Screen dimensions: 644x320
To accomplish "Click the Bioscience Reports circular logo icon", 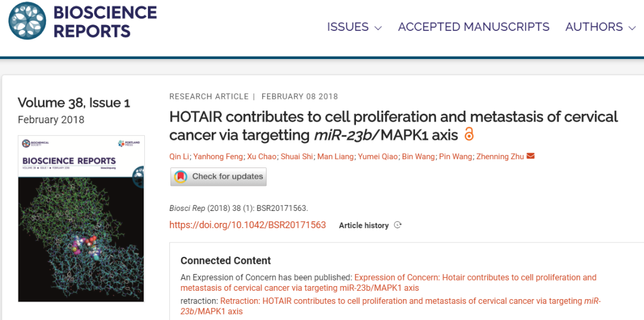I will (x=27, y=21).
